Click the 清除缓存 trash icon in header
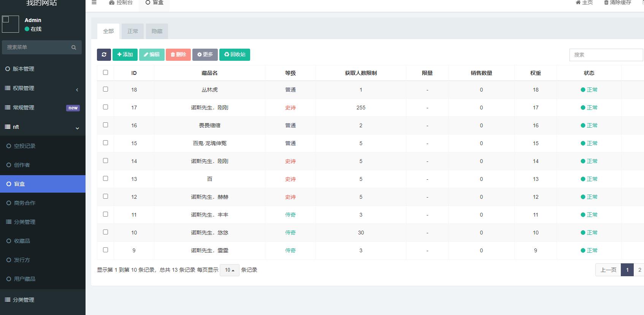 [x=606, y=3]
